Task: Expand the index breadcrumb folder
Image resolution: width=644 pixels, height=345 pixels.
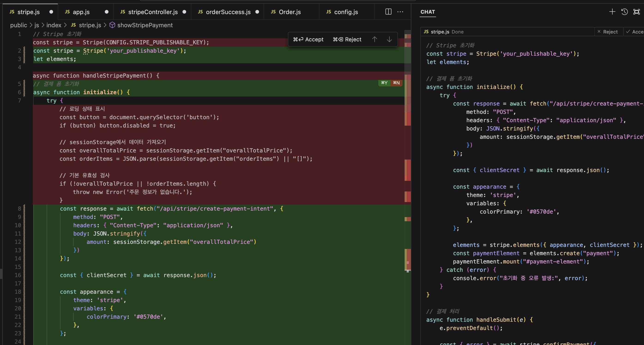Action: click(54, 25)
